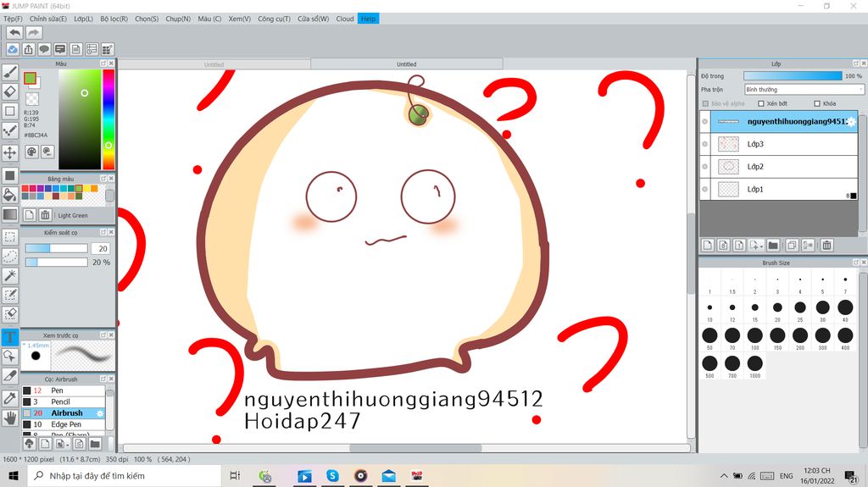868x487 pixels.
Task: Open the Tệp(F) file menu
Action: click(x=13, y=19)
